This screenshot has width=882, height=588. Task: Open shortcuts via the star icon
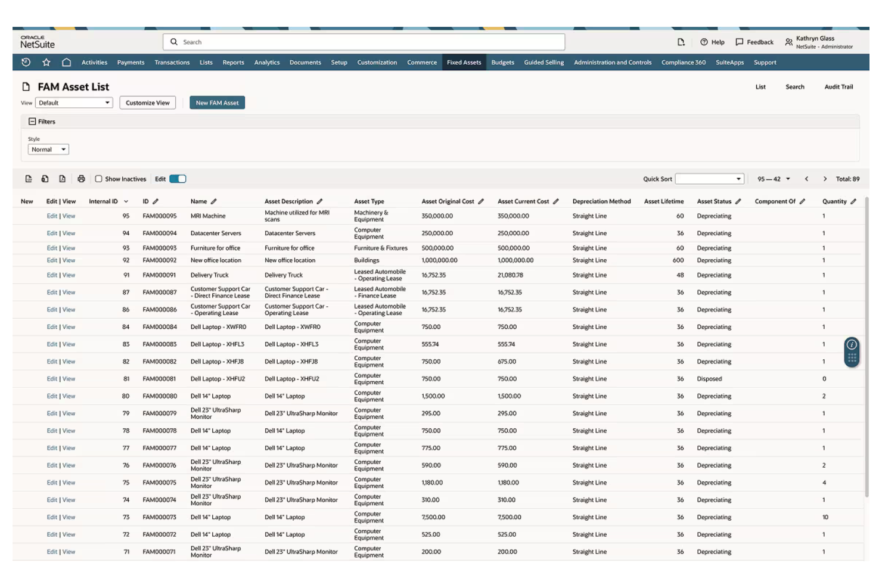coord(46,62)
